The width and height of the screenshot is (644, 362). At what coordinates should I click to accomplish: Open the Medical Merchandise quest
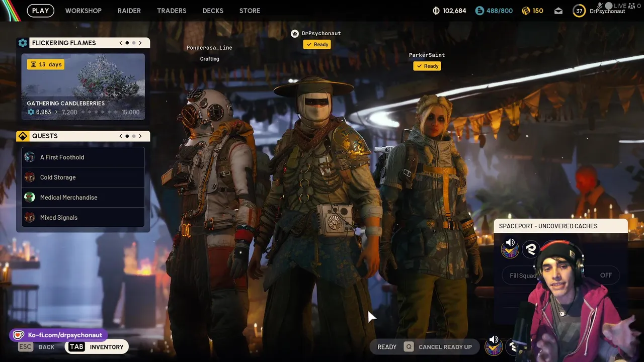coord(83,197)
